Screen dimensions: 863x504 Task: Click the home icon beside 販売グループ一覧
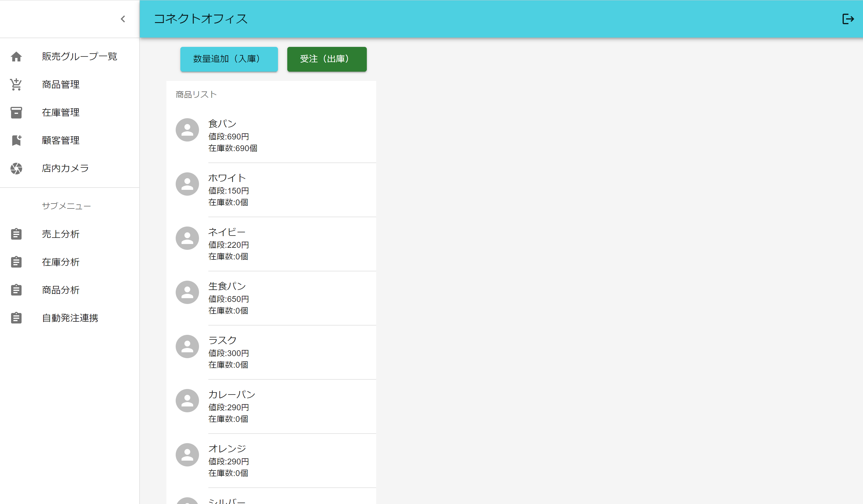pos(16,56)
